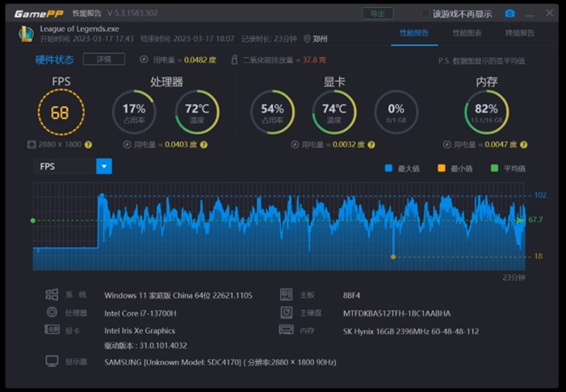Click the memory power usage icon
Screen dimensions: 566x392
(x=447, y=144)
